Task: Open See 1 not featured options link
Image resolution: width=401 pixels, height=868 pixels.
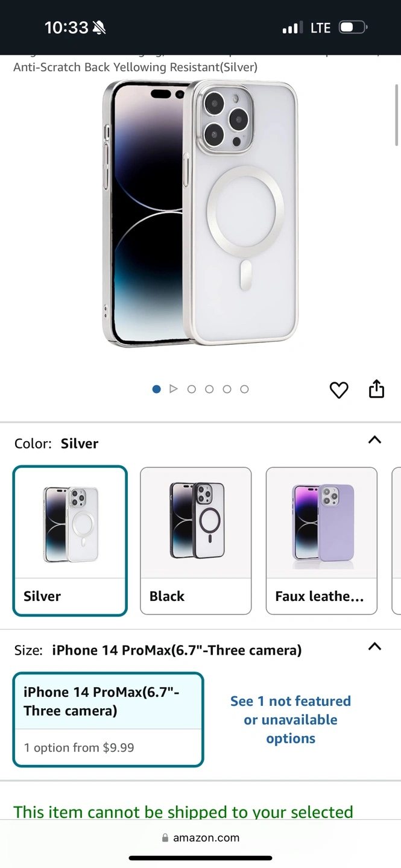Action: click(291, 720)
